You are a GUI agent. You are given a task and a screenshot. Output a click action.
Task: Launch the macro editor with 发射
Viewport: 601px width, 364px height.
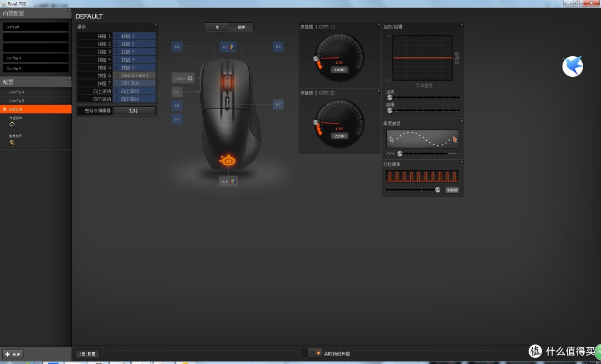click(x=134, y=111)
